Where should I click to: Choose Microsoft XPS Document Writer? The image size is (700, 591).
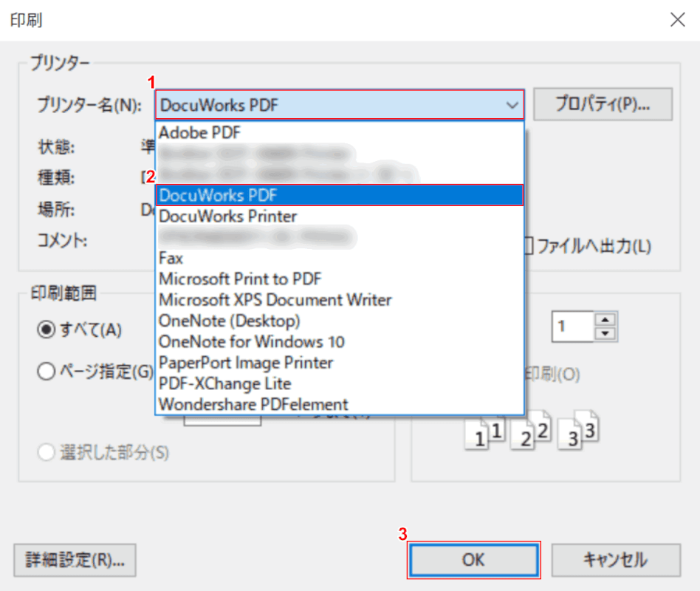[275, 300]
